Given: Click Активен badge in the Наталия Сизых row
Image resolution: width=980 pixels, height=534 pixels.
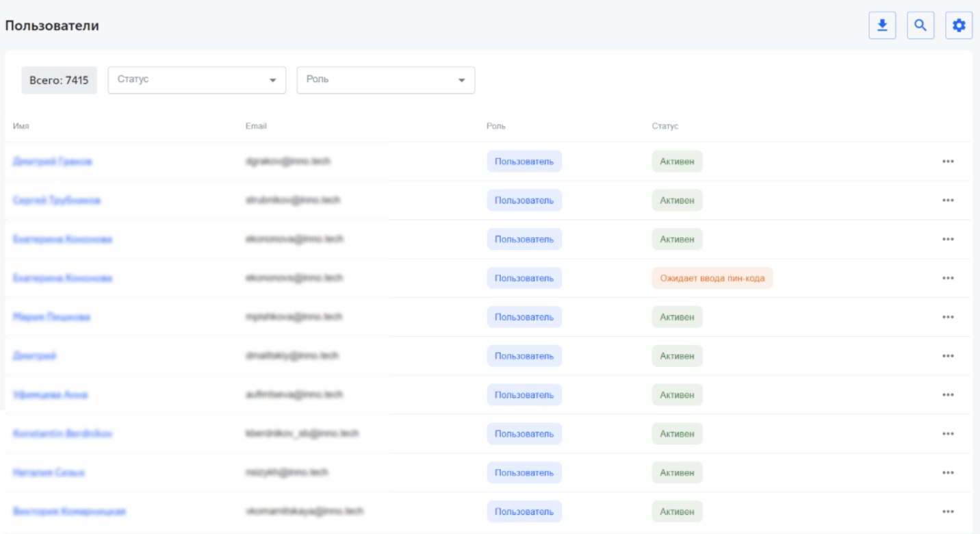Looking at the screenshot, I should pos(677,473).
